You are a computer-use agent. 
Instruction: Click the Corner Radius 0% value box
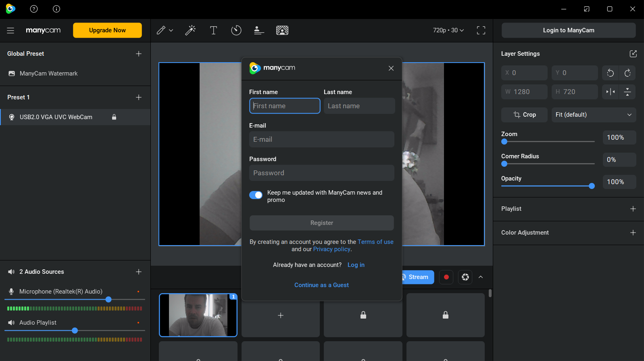619,160
